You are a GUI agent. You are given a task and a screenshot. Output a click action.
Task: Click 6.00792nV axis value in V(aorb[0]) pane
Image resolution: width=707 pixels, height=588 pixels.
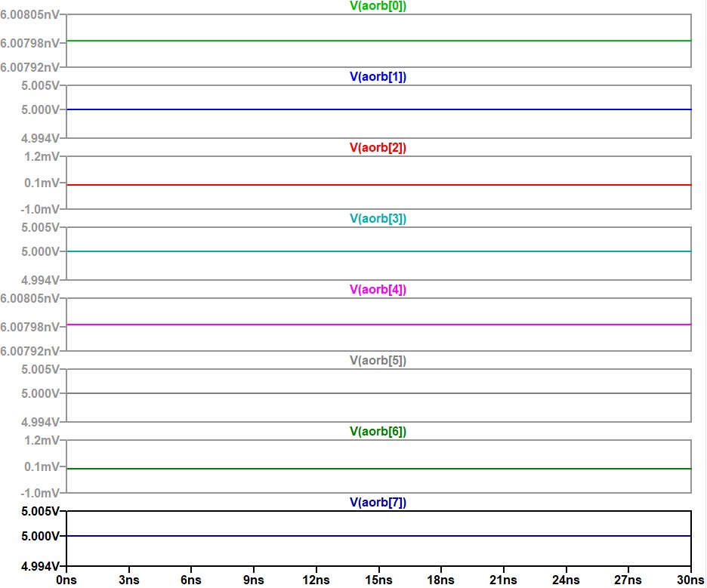(29, 67)
